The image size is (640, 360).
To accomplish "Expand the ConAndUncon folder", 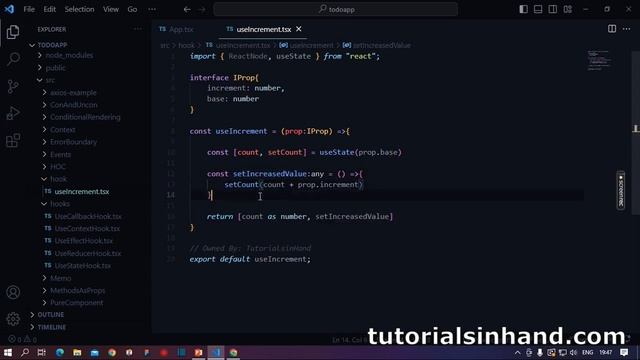I will (x=73, y=105).
